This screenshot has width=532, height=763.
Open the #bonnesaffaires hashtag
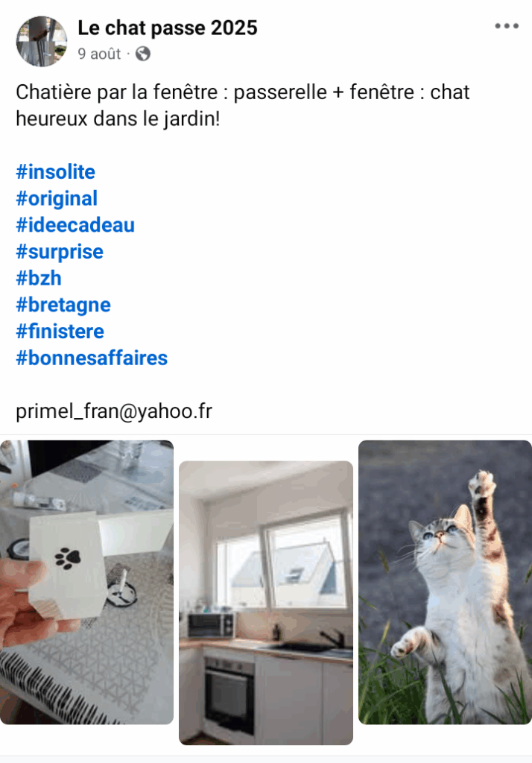click(92, 358)
